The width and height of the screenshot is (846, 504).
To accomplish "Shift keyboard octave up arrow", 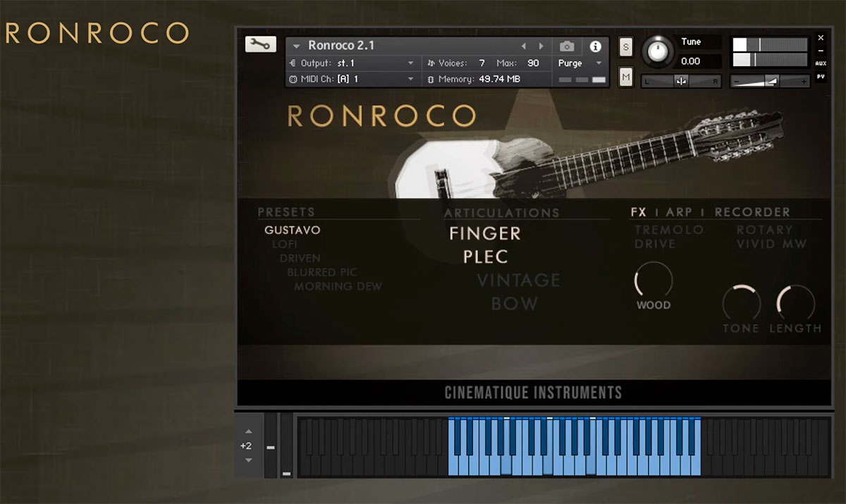I will point(248,431).
